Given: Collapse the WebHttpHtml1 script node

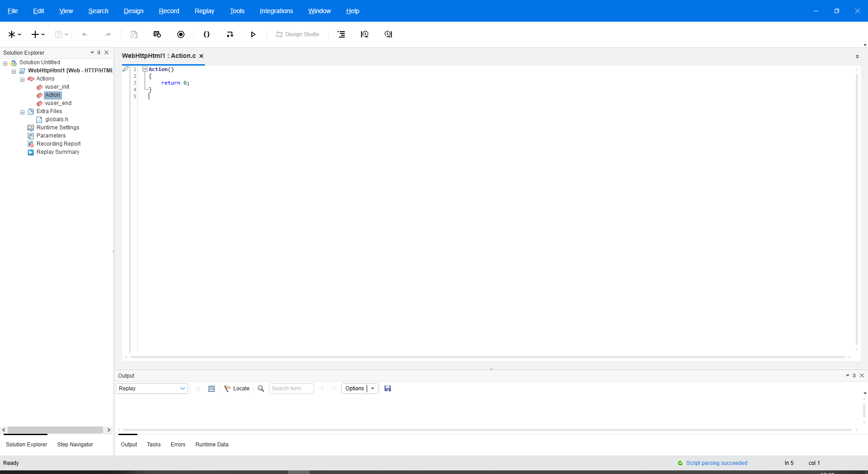Looking at the screenshot, I should 14,71.
